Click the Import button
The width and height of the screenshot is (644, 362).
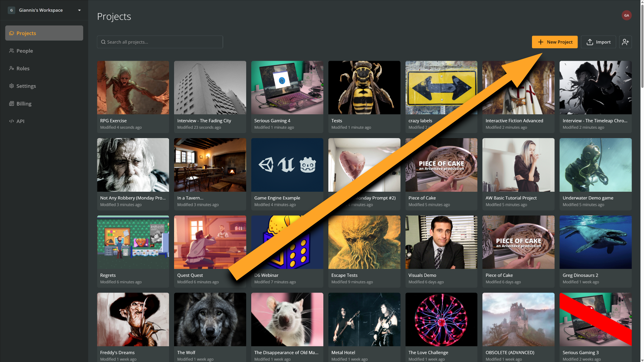click(x=598, y=42)
